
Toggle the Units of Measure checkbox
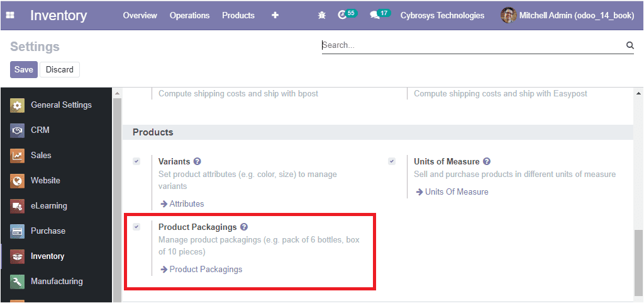[x=392, y=161]
